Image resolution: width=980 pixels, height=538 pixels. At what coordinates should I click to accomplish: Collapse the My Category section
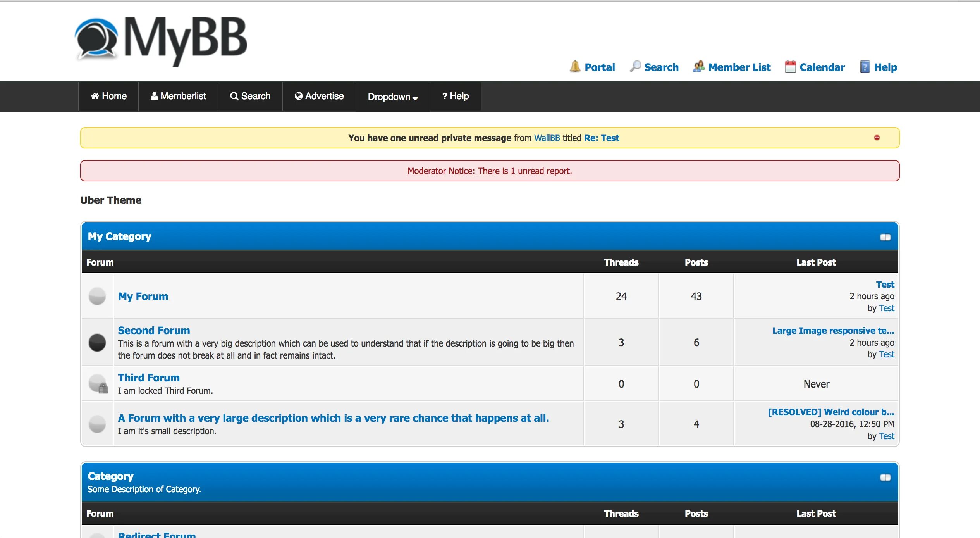pyautogui.click(x=885, y=237)
